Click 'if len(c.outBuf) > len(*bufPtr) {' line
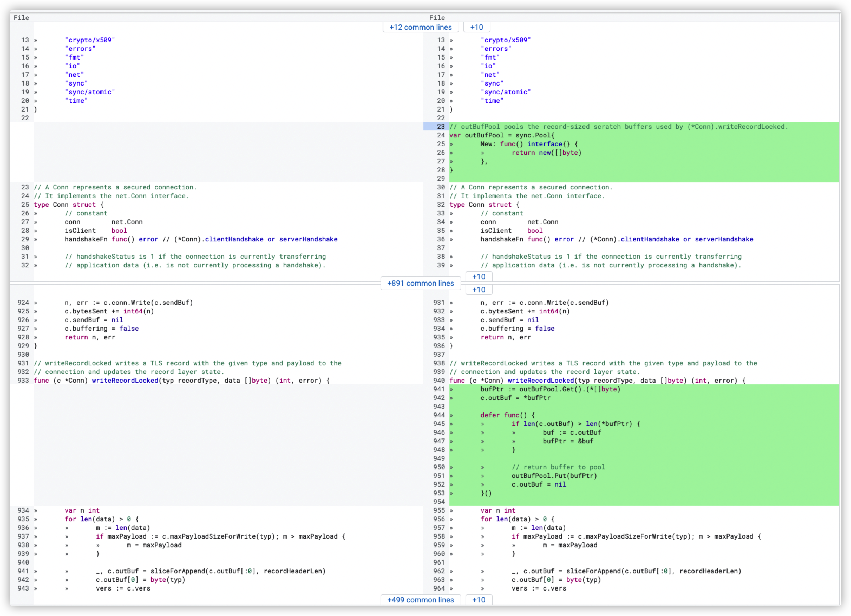 (576, 424)
